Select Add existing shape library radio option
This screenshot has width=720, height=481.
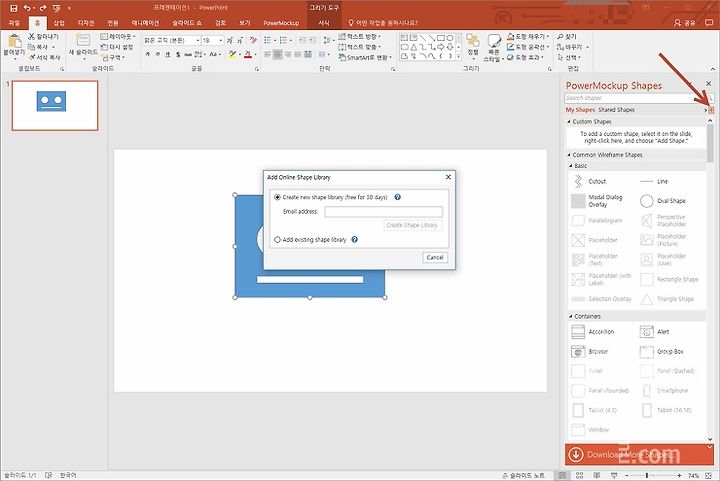(x=277, y=240)
